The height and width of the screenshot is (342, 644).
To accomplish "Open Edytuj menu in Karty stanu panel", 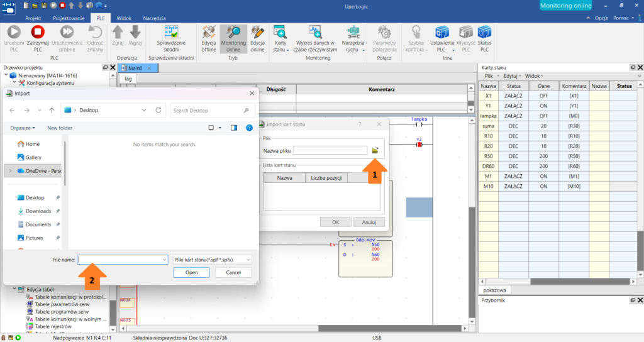I will click(x=512, y=76).
